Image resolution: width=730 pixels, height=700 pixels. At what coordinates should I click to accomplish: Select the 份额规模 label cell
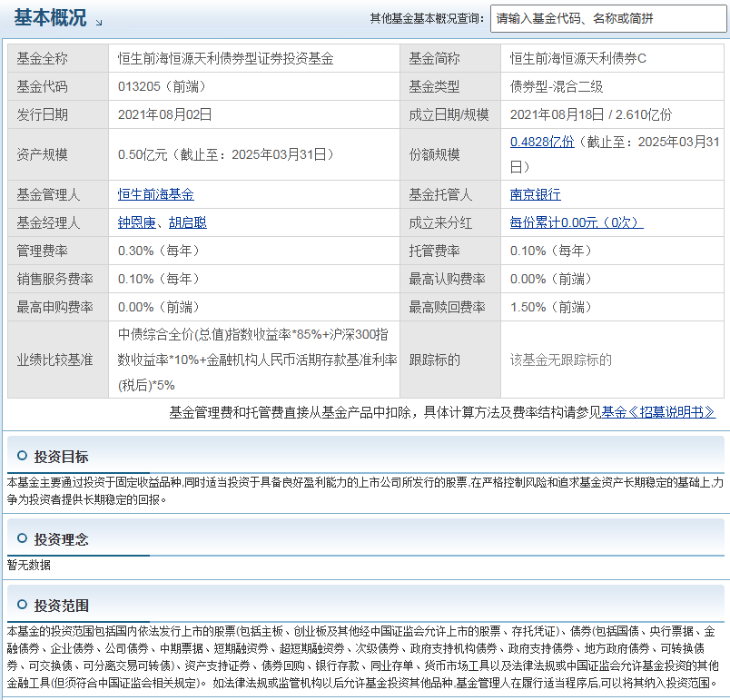[450, 154]
